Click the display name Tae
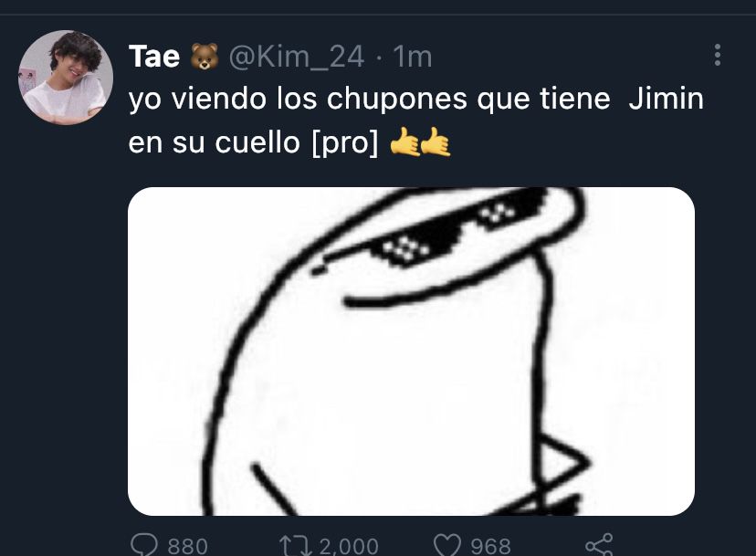 tap(154, 57)
